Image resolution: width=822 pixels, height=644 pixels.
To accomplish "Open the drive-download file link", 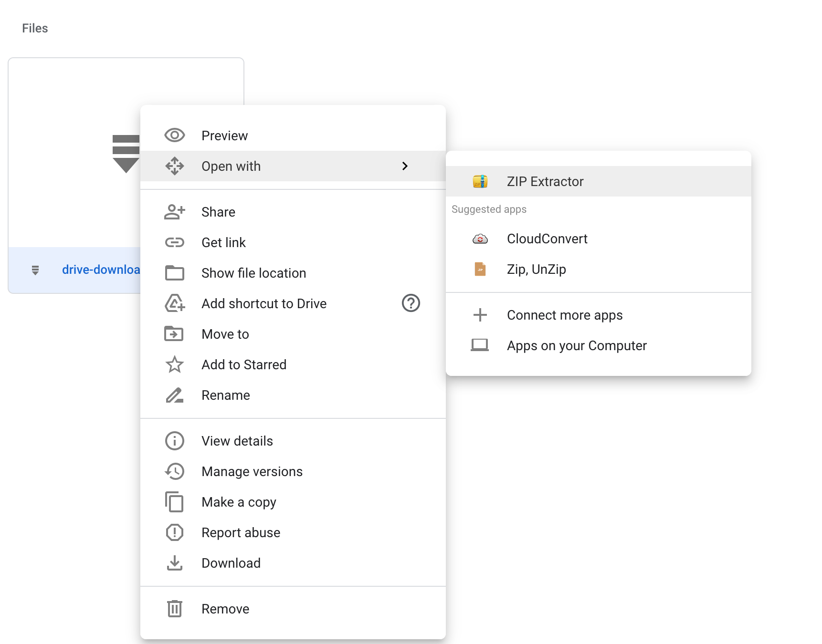I will (x=100, y=270).
